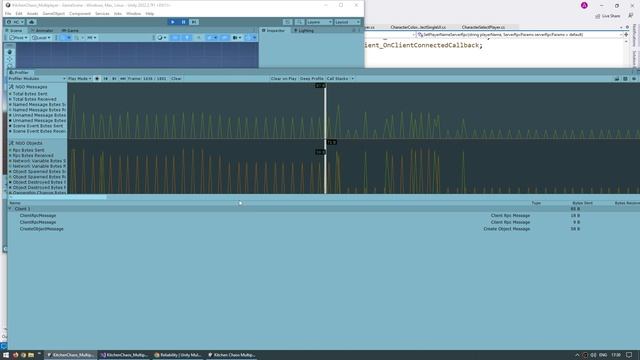This screenshot has width=640, height=360.
Task: Toggle the Call Stacks button
Action: click(x=338, y=78)
